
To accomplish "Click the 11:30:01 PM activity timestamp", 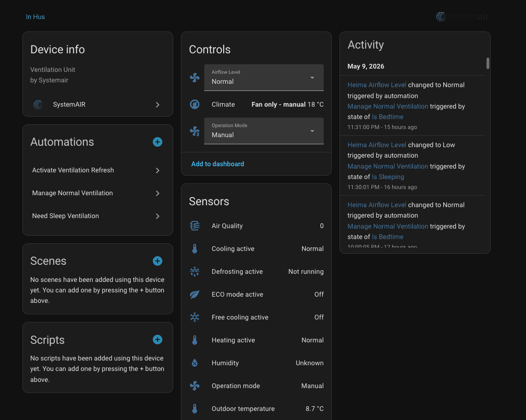I will click(382, 187).
